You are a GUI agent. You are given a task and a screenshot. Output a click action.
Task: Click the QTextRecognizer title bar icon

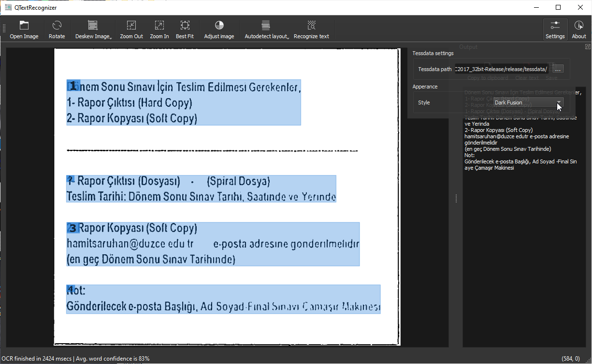8,7
